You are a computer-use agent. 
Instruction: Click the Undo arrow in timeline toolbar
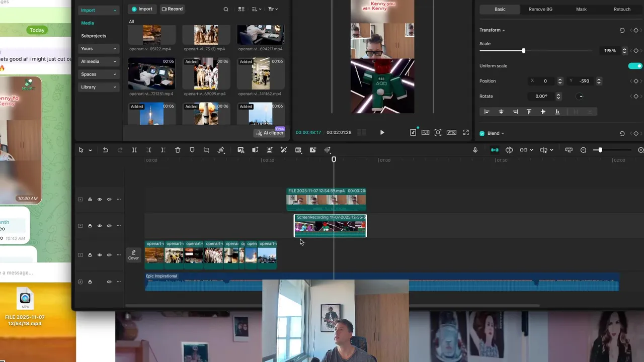[105, 150]
